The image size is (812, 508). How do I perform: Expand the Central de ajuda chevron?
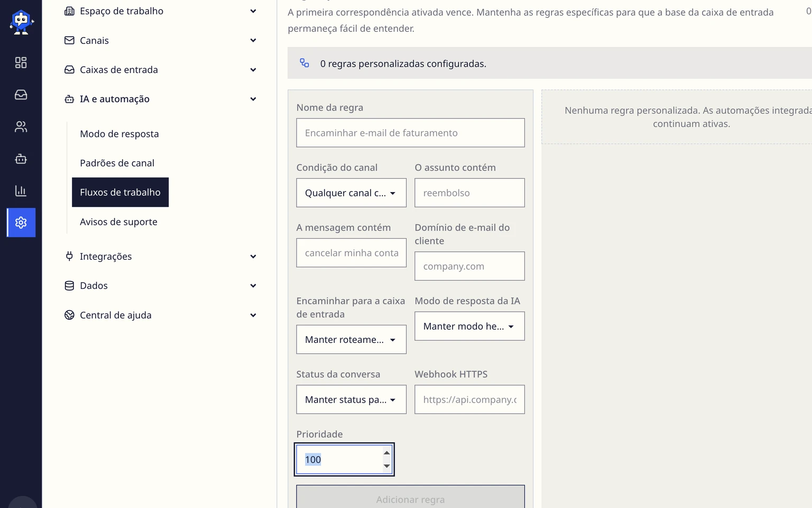(x=253, y=315)
